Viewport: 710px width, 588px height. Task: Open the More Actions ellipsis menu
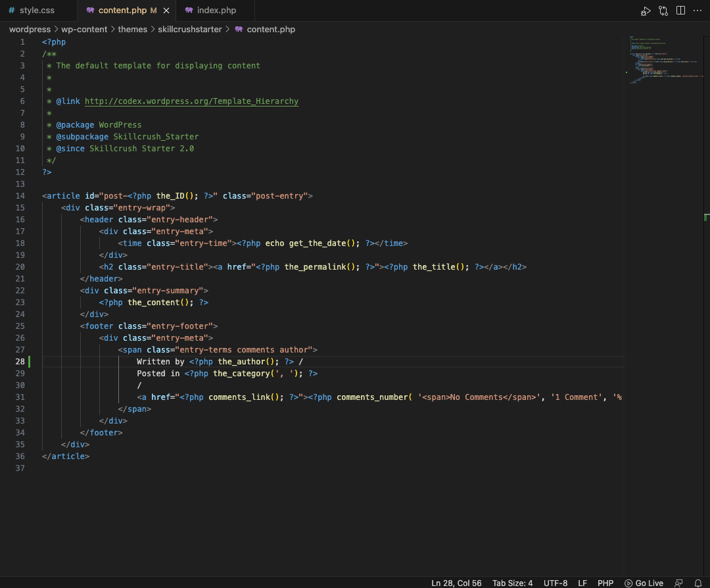point(698,10)
